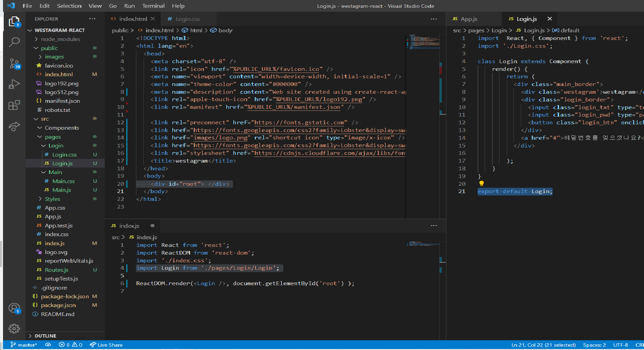Open more actions for index.html editor group
The height and width of the screenshot is (350, 644).
pyautogui.click(x=434, y=19)
